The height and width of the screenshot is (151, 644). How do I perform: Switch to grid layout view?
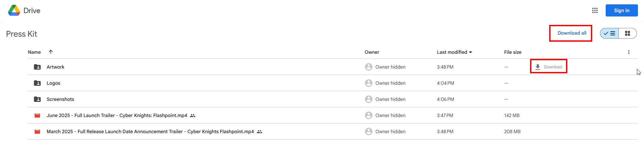(x=628, y=33)
